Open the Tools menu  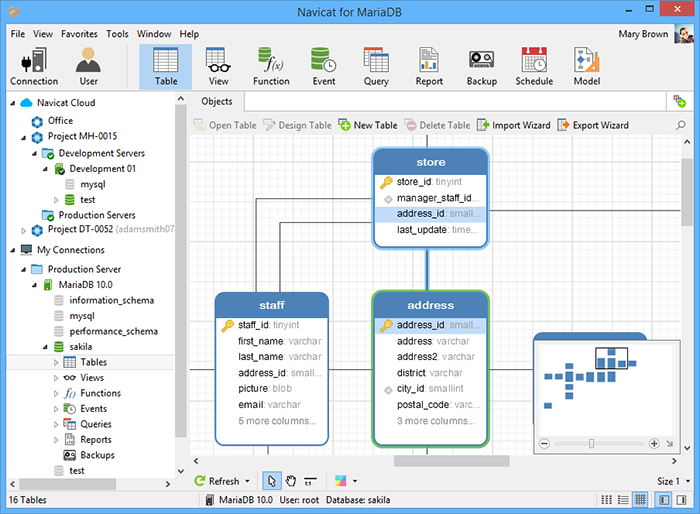tap(117, 34)
